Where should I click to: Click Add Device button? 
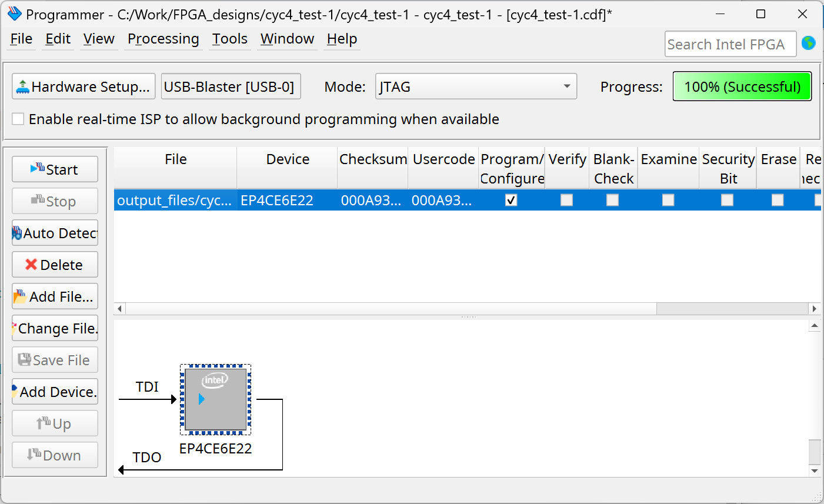point(55,392)
